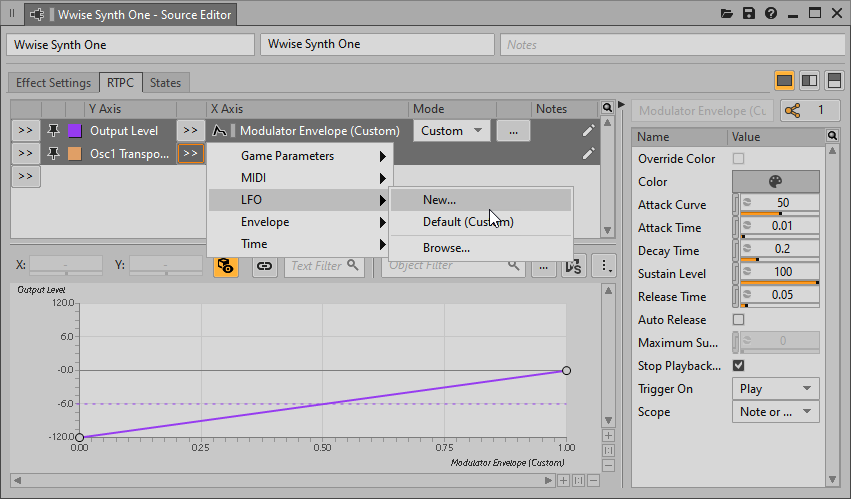
Task: Toggle the Override Color checkbox
Action: click(738, 159)
